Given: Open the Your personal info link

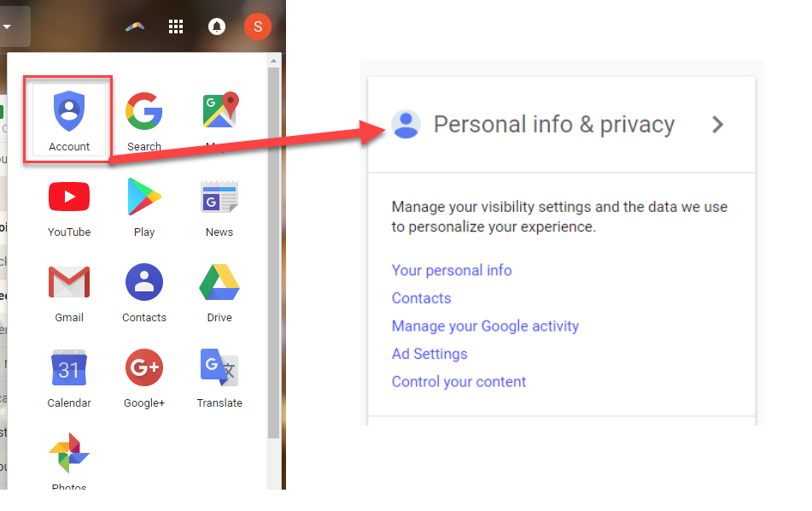Looking at the screenshot, I should point(452,270).
